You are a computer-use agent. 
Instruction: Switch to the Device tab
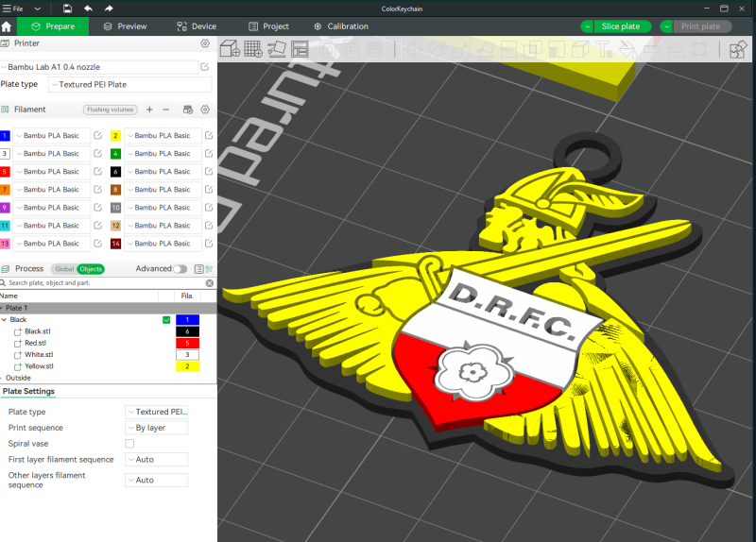click(197, 26)
